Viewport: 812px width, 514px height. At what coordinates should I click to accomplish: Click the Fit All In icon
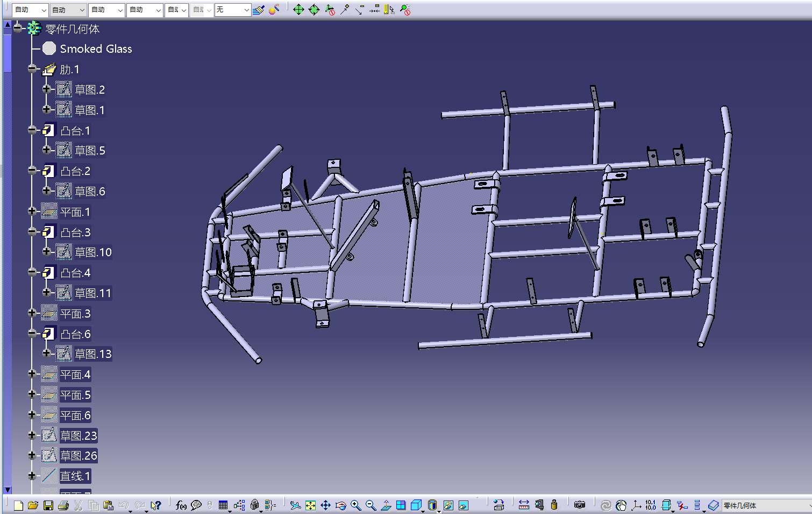pyautogui.click(x=310, y=505)
